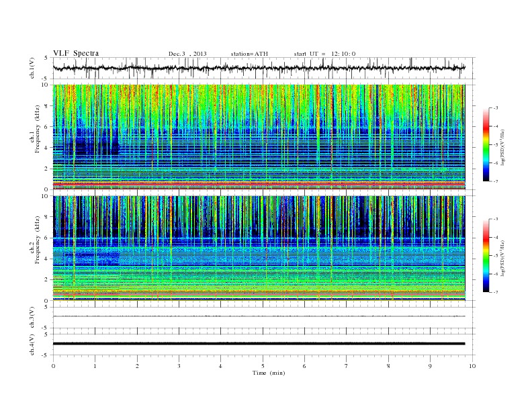Click the ch.1 waveform trace at top
Image resolution: width=532 pixels, height=411 pixels.
259,68
